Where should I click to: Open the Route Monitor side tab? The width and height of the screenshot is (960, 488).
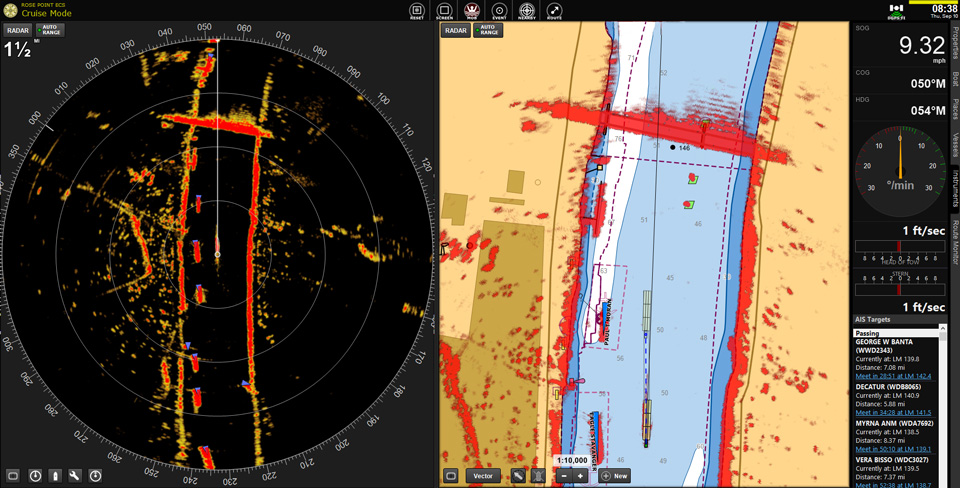point(955,242)
